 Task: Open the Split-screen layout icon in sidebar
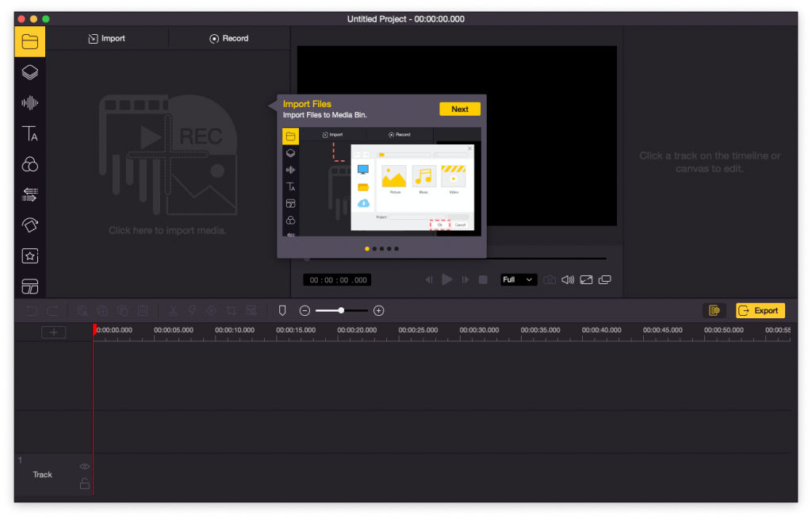click(x=30, y=286)
